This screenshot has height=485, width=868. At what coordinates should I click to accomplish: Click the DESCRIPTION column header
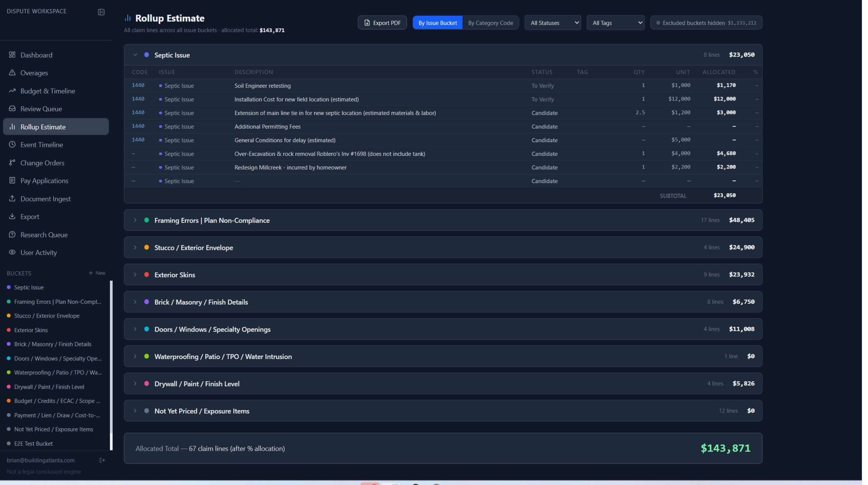coord(254,72)
